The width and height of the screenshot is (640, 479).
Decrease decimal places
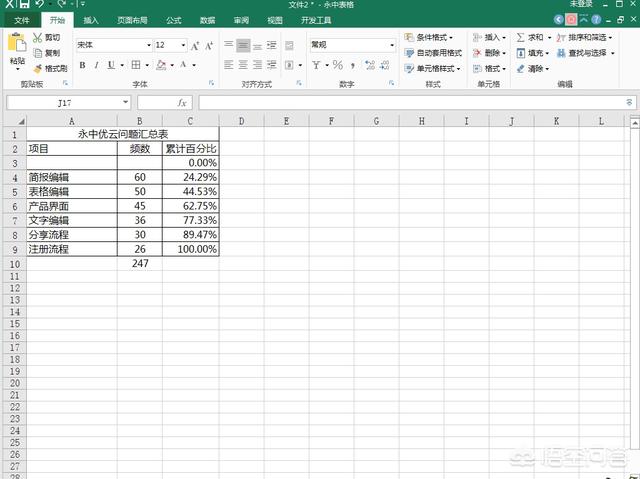(384, 65)
